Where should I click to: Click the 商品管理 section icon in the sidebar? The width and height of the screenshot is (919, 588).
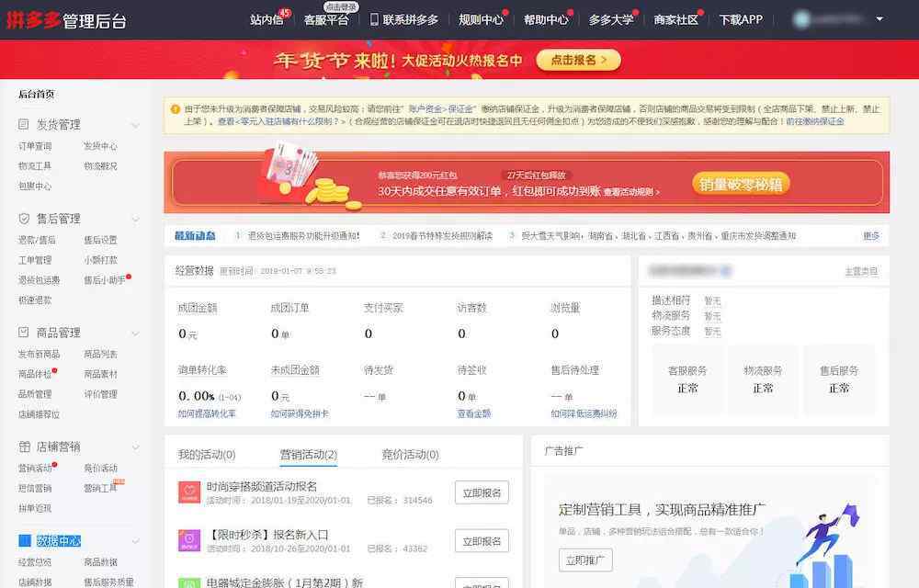(x=24, y=332)
